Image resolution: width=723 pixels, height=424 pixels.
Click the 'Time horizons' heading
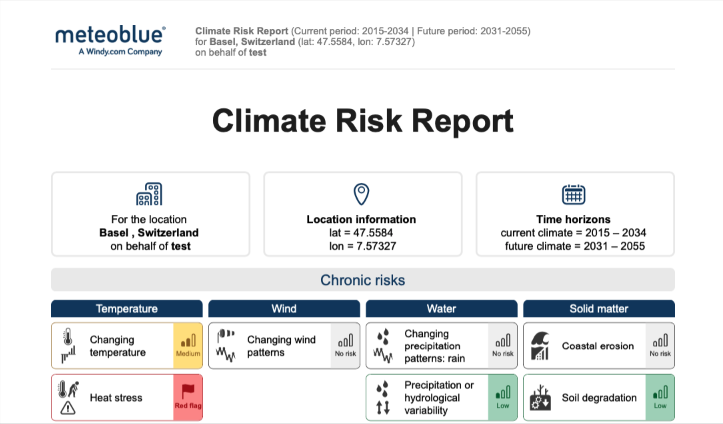click(573, 219)
